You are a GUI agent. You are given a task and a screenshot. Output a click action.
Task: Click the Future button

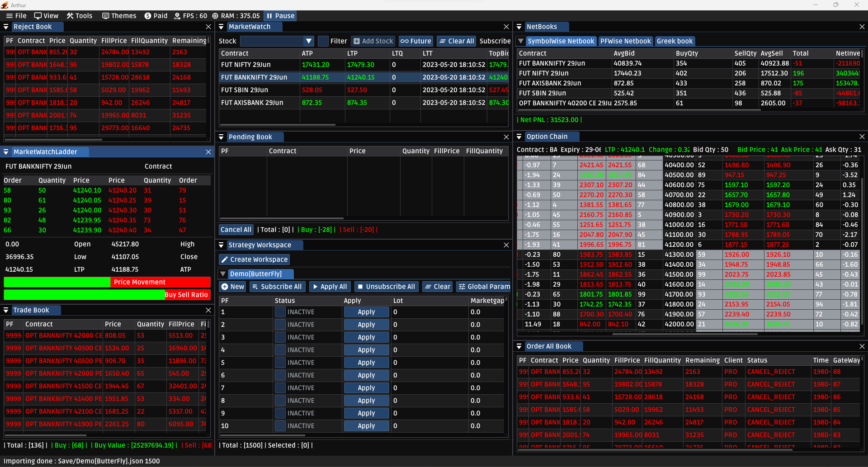(x=416, y=41)
